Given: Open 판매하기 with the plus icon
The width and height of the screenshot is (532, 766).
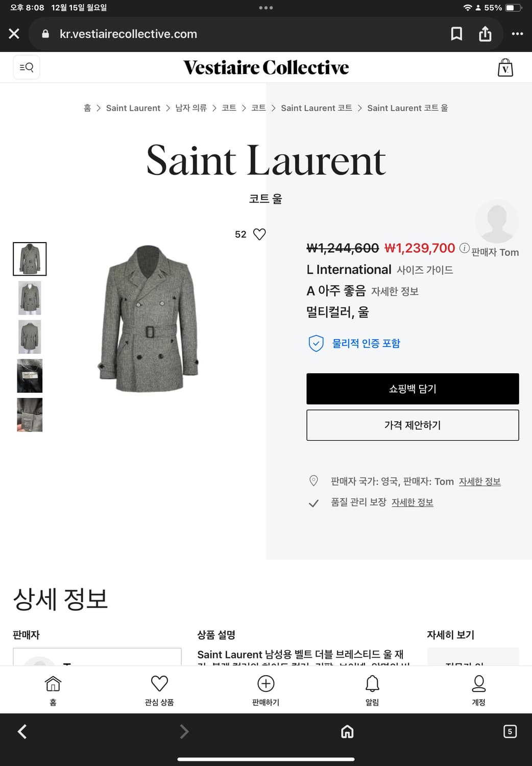Looking at the screenshot, I should pyautogui.click(x=265, y=683).
